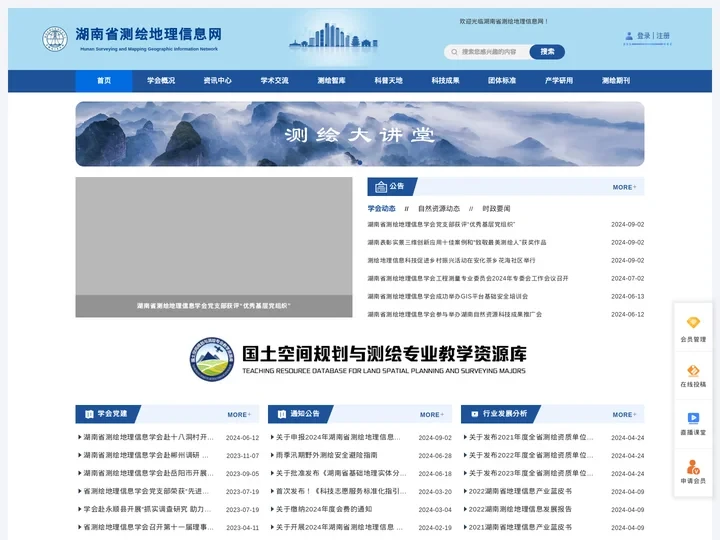Click the 行业发展分析 section header icon
Image resolution: width=720 pixels, height=540 pixels.
point(475,414)
